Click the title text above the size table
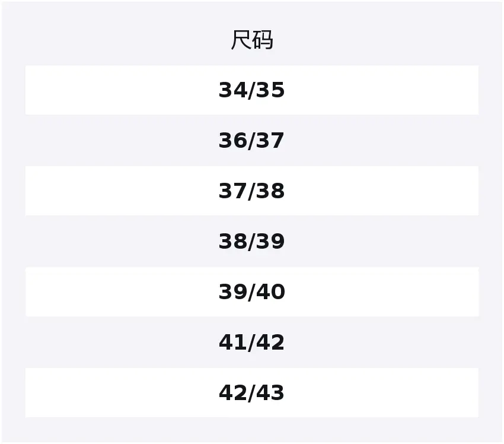The height and width of the screenshot is (444, 504). [251, 40]
